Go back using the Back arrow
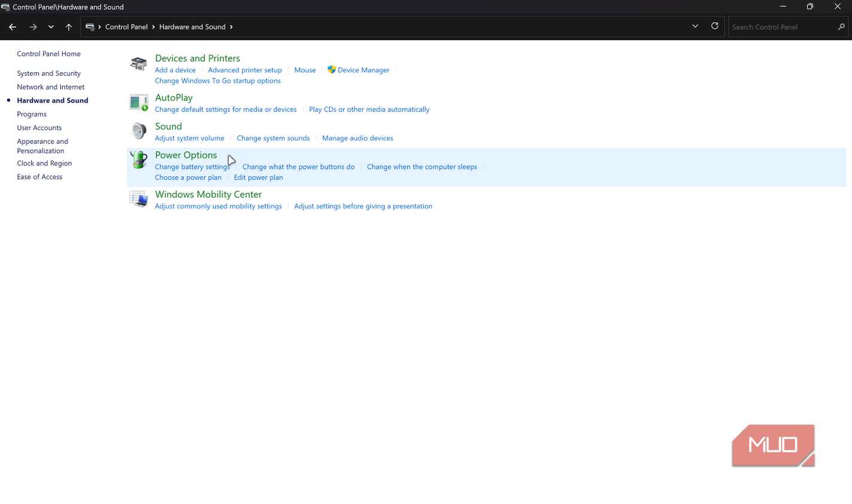 coord(13,27)
